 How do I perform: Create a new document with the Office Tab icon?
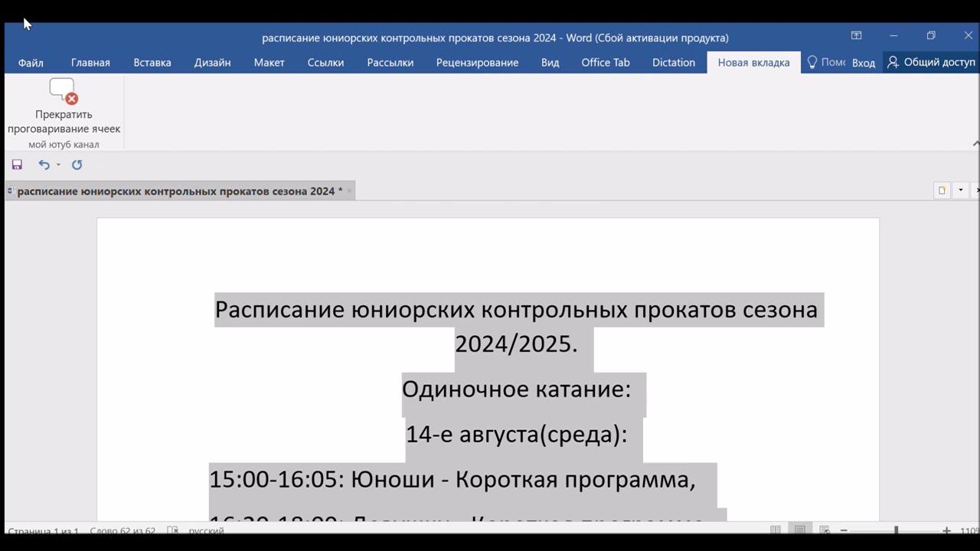(x=942, y=191)
